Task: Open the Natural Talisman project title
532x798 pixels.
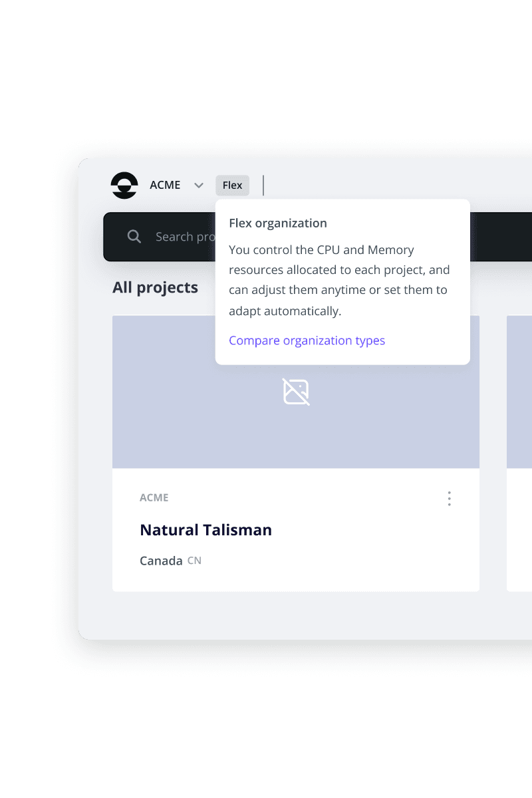Action: (205, 530)
